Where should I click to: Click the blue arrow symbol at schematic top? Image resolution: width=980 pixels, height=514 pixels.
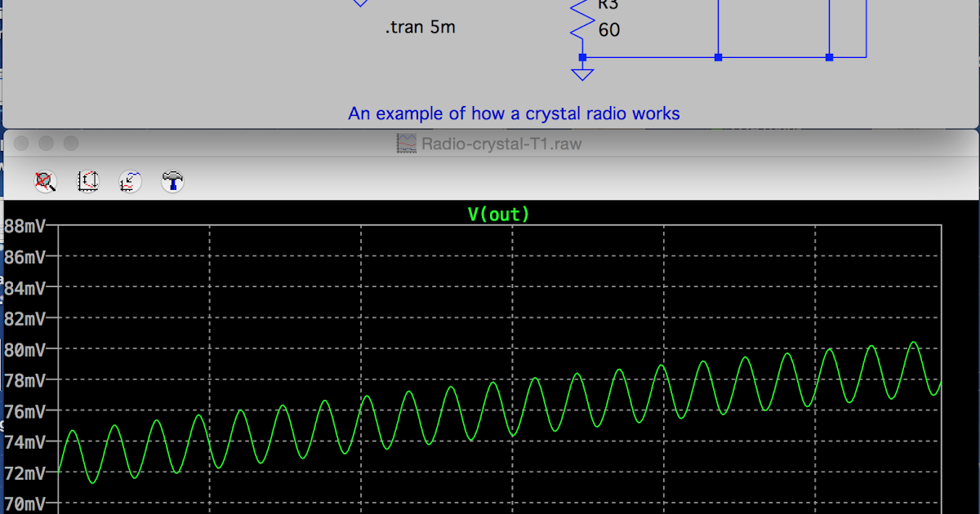pos(359,4)
